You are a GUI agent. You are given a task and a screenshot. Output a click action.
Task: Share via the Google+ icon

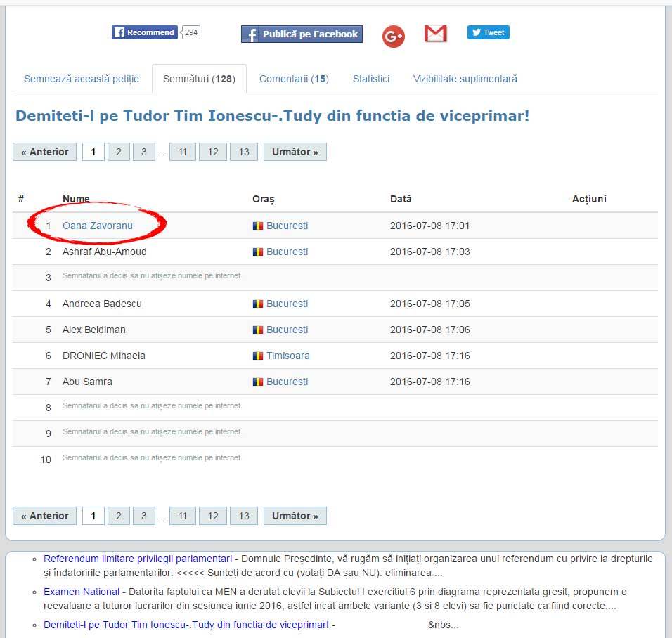[394, 36]
